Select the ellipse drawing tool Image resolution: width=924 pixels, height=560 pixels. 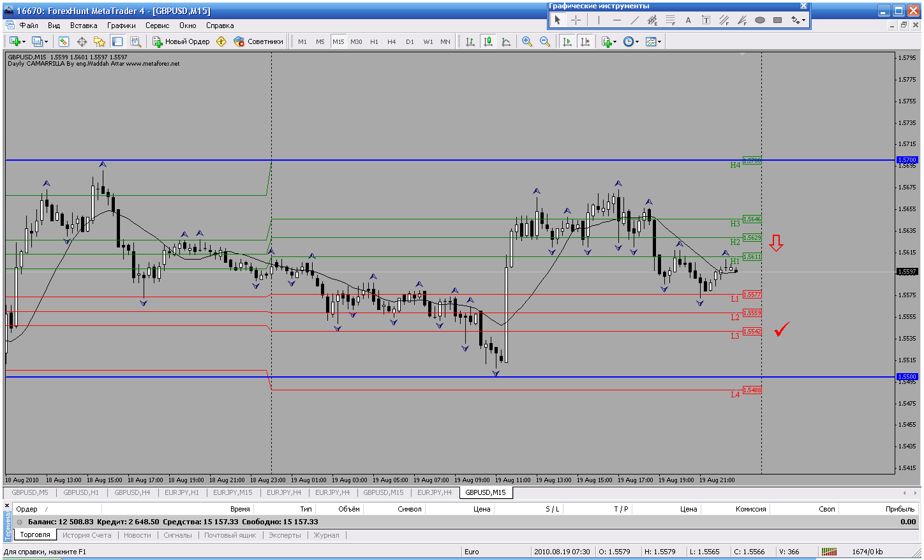[x=759, y=20]
